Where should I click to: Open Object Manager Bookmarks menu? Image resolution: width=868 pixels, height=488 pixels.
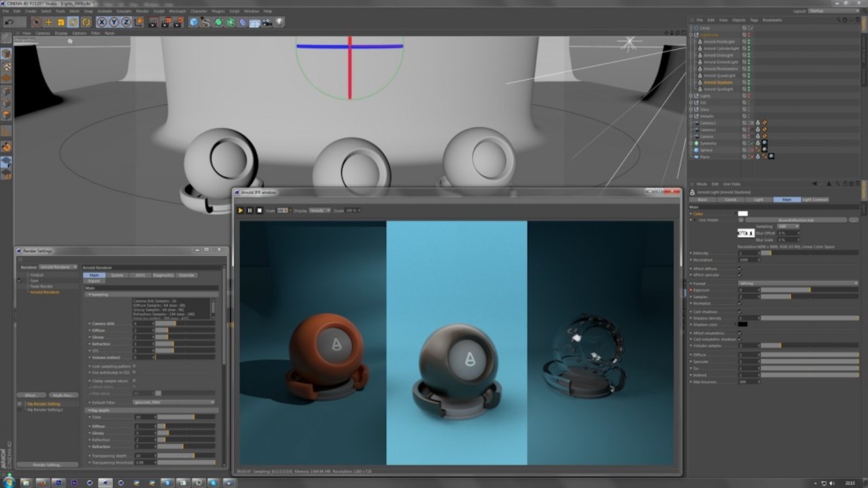(772, 20)
